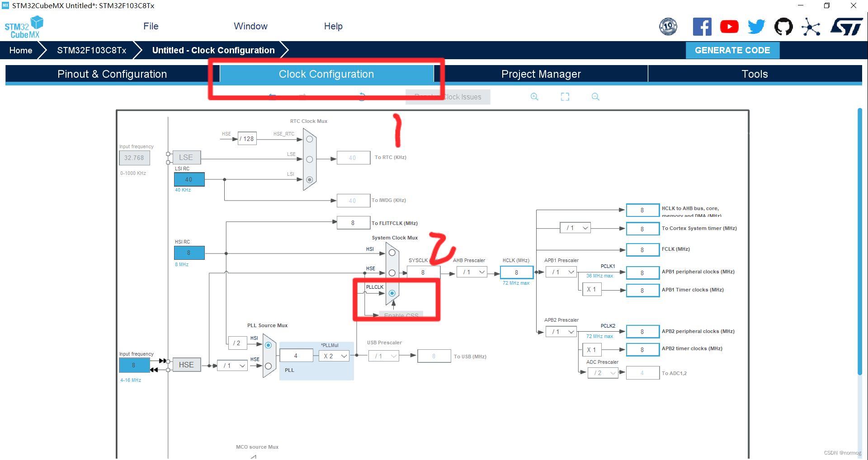Open the Help menu
868x460 pixels.
tap(333, 26)
